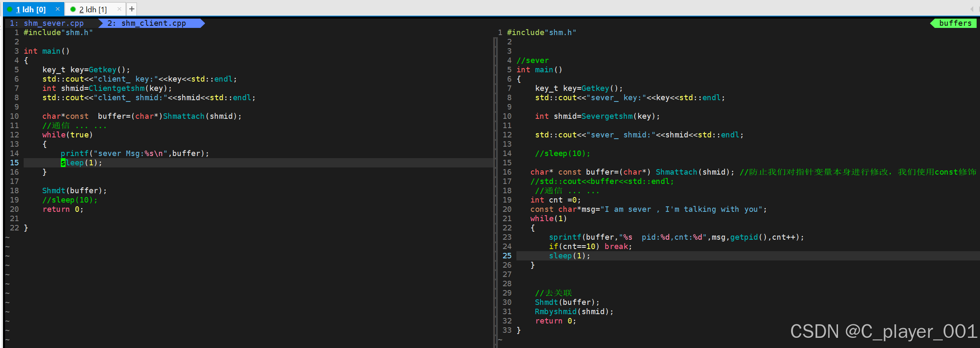Click the vertical split divider between panes
The width and height of the screenshot is (980, 348).
point(495,190)
